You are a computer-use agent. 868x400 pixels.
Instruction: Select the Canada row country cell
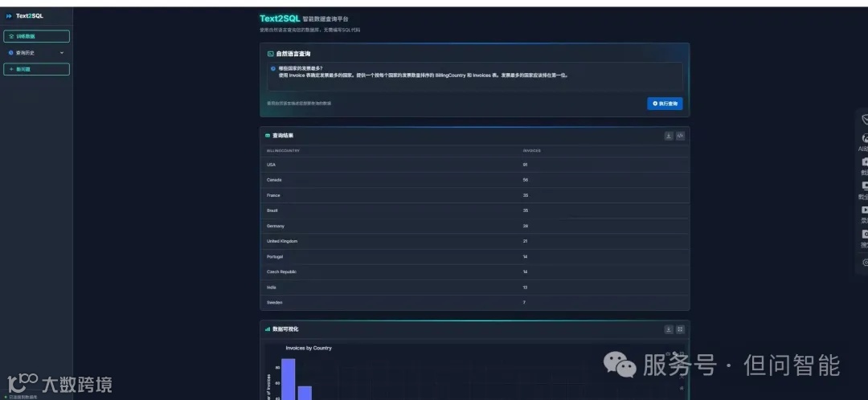(x=274, y=180)
